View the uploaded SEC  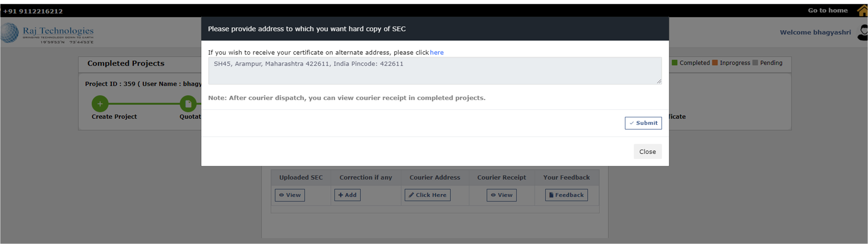290,195
